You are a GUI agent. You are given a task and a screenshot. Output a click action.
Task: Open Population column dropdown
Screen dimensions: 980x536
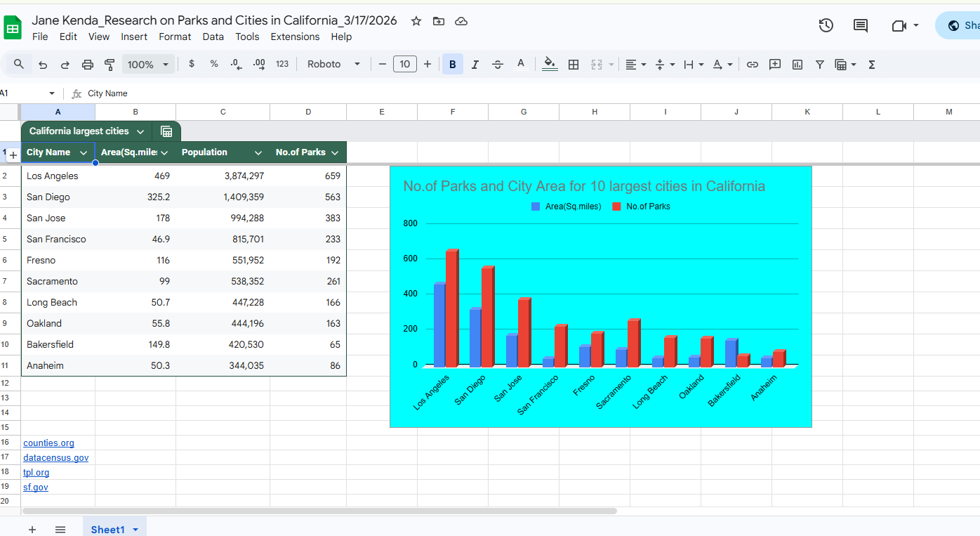pyautogui.click(x=258, y=152)
